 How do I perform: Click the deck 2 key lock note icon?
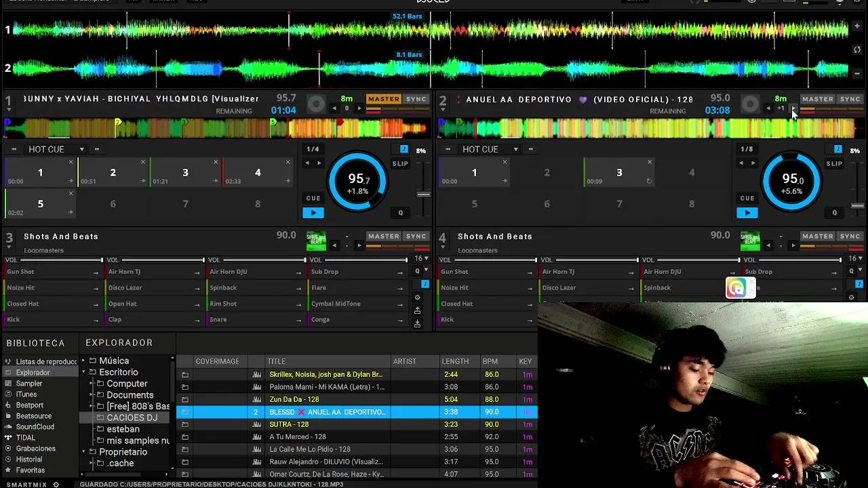[x=838, y=149]
